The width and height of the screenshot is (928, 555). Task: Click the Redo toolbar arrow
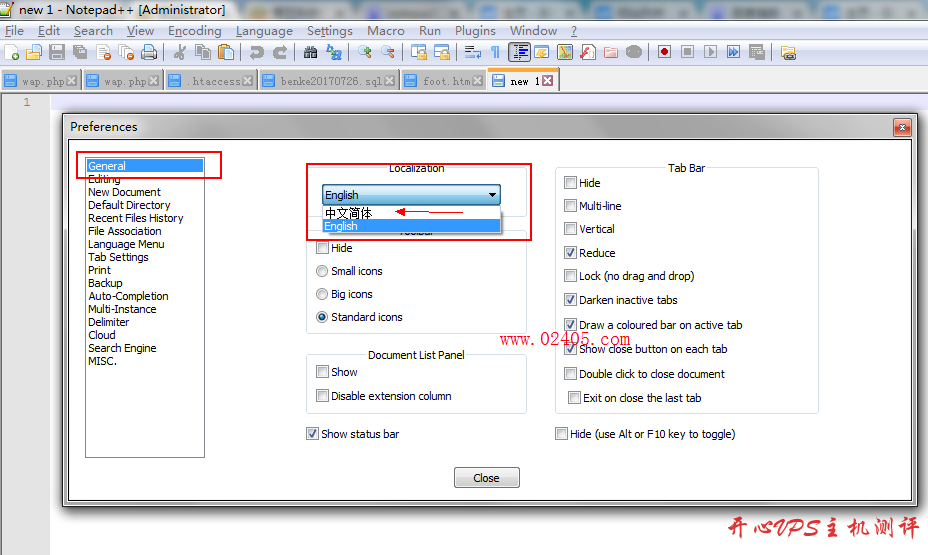tap(279, 53)
